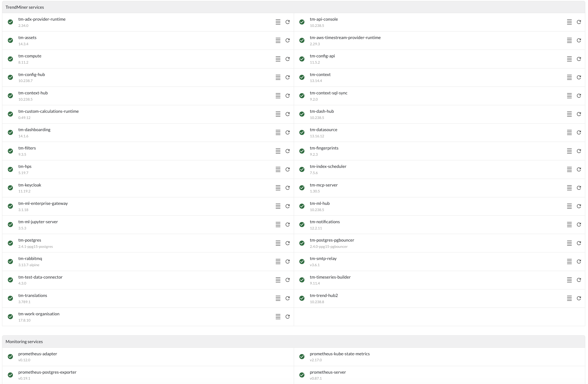Click restart icon for tm-compute
The width and height of the screenshot is (588, 384).
click(x=288, y=59)
